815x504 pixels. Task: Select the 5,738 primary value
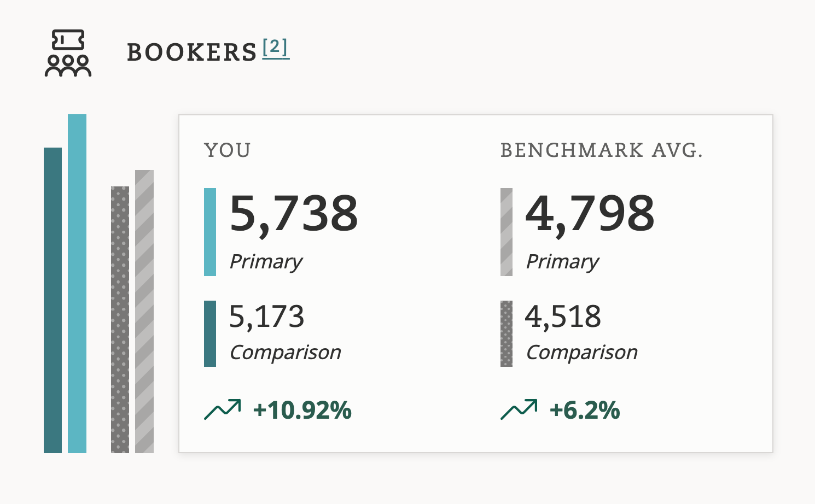click(x=294, y=213)
